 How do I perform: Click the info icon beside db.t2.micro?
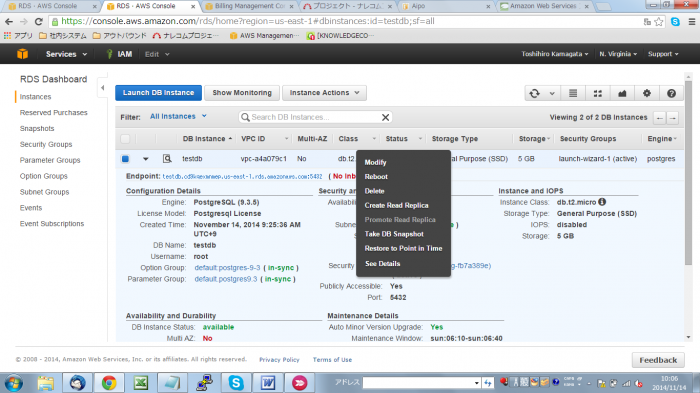click(x=602, y=202)
